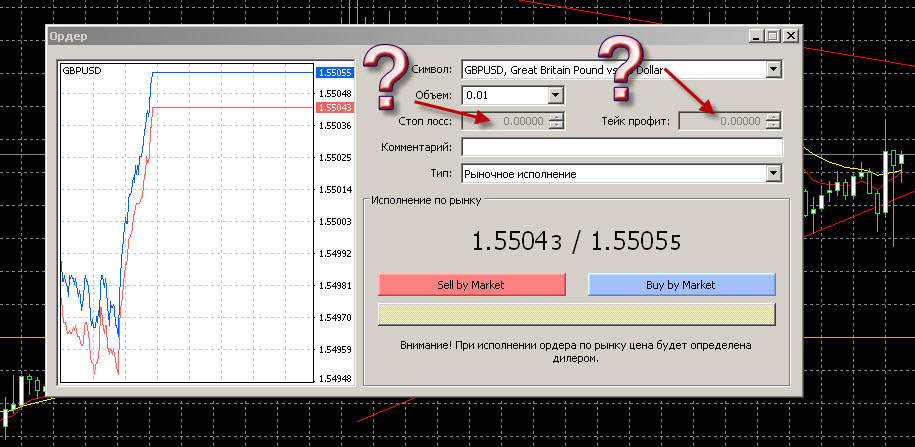Close the Ордер window
The image size is (915, 447).
click(x=790, y=36)
